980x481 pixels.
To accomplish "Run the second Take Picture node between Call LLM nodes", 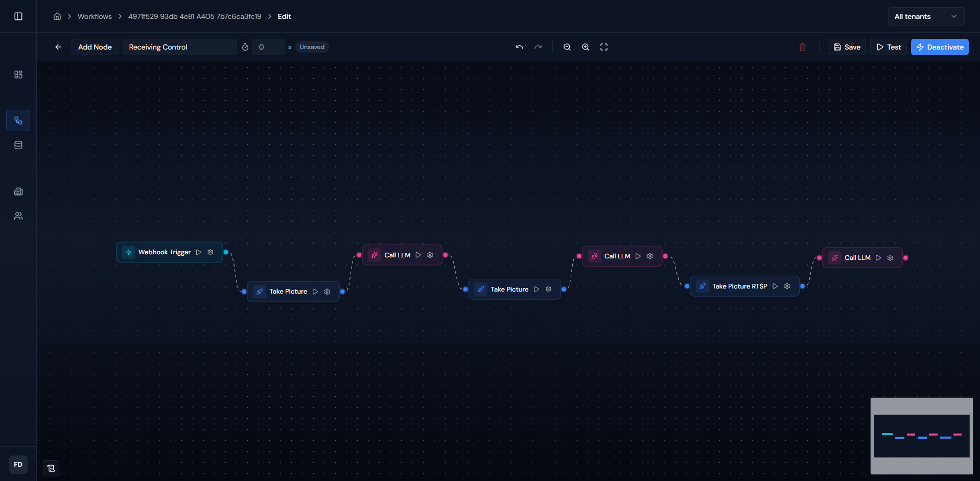I will [x=536, y=290].
